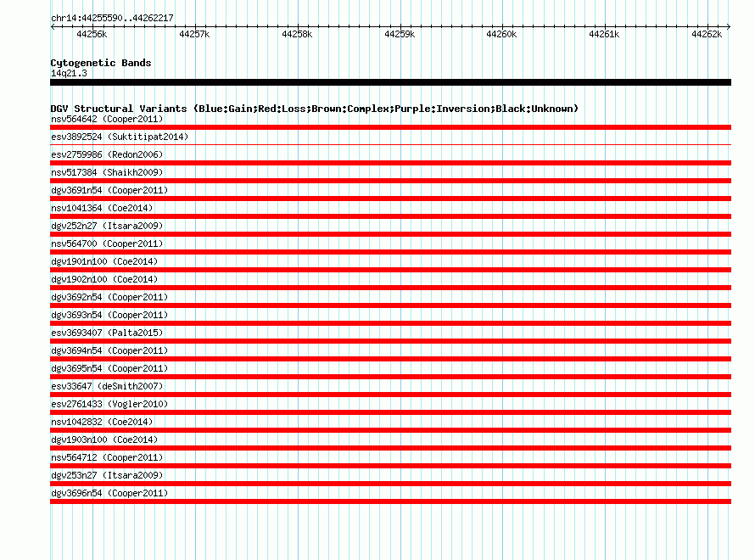
Task: Click the red loss bar under dgv3692n54
Action: 390,305
